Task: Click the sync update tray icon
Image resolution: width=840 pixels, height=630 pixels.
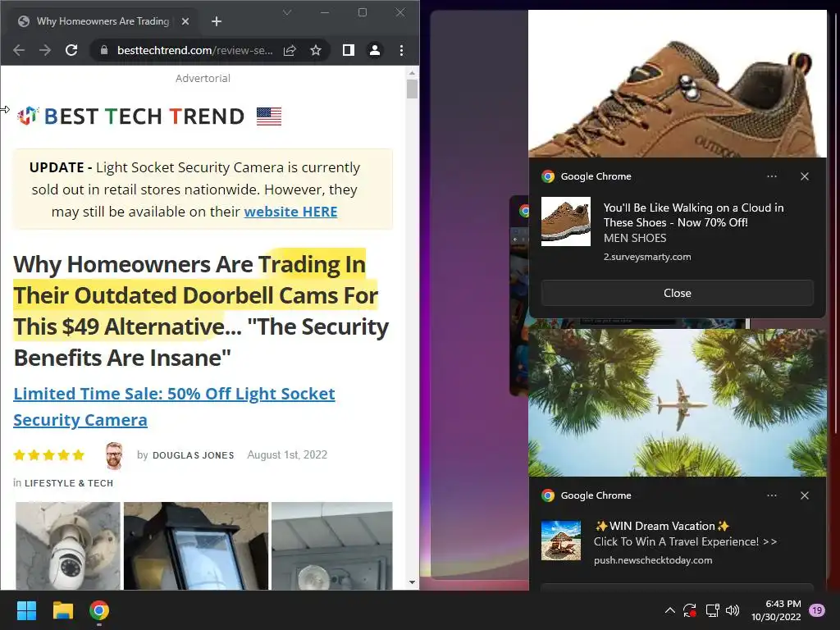Action: tap(689, 610)
